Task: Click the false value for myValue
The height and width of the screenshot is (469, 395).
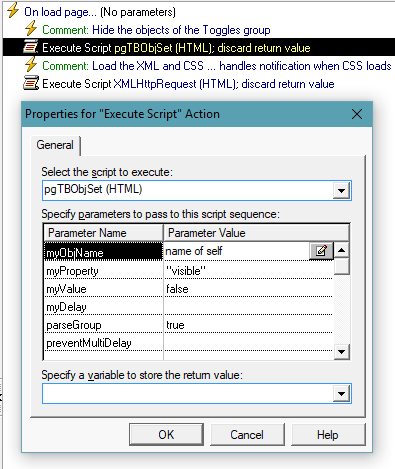Action: [x=248, y=289]
